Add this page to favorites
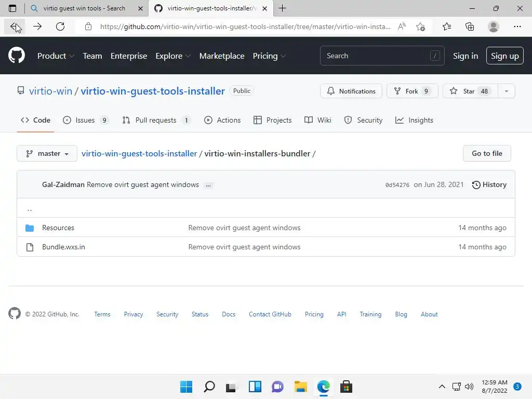This screenshot has height=399, width=532. 421,26
